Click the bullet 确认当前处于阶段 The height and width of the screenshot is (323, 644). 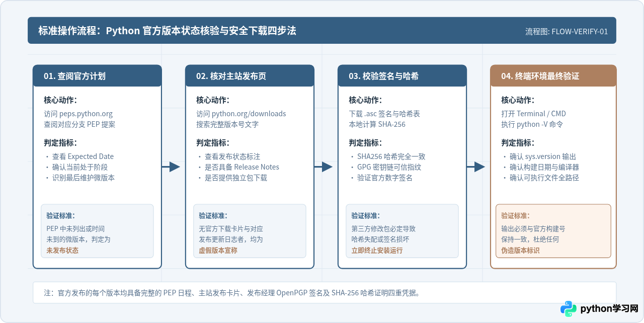[x=80, y=167]
